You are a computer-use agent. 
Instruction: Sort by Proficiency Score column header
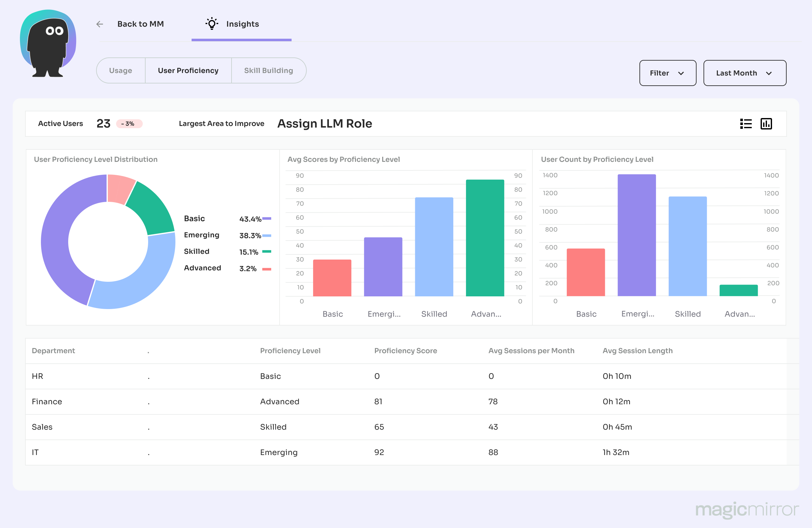click(405, 351)
